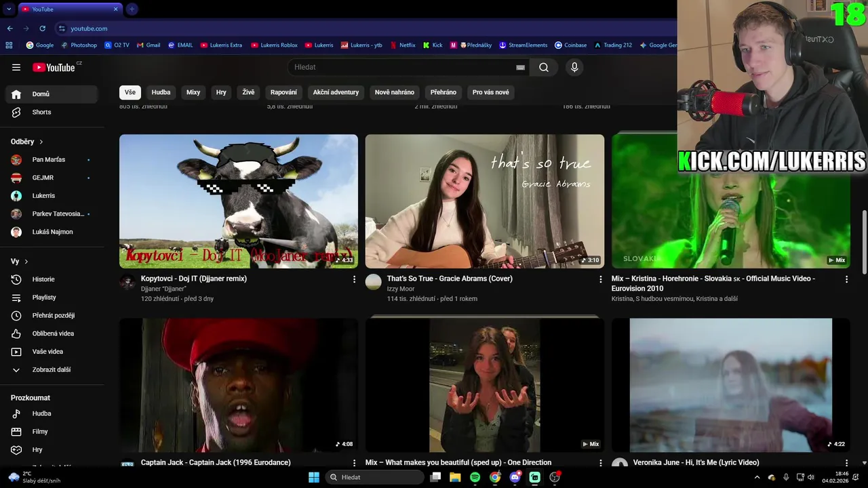868x488 pixels.
Task: Expand the Vy section chevron
Action: coord(26,262)
